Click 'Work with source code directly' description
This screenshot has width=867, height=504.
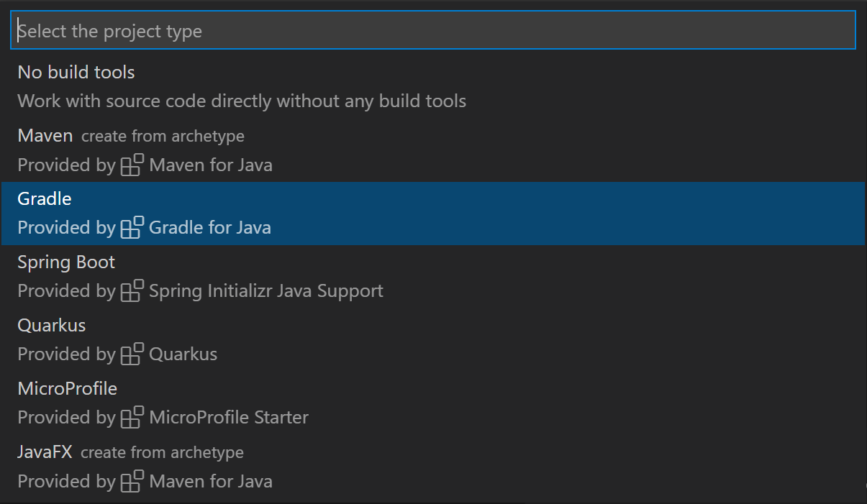tap(242, 101)
